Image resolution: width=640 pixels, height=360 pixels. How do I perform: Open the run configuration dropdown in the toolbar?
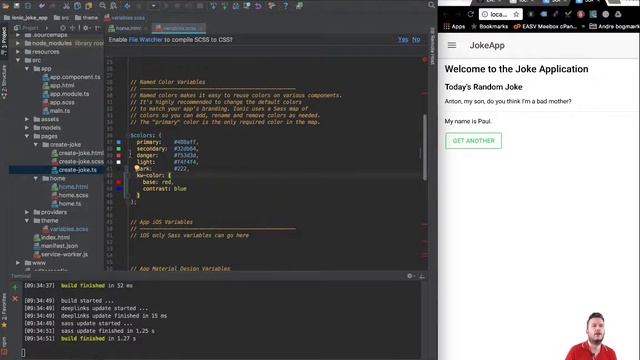(x=153, y=6)
